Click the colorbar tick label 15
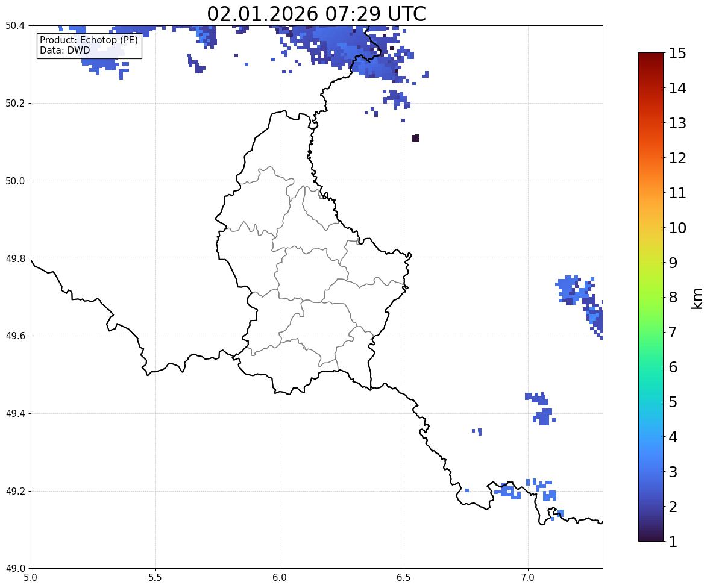 click(x=677, y=53)
